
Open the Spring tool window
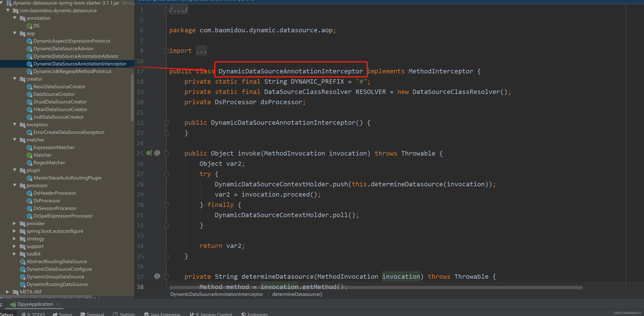(63, 314)
